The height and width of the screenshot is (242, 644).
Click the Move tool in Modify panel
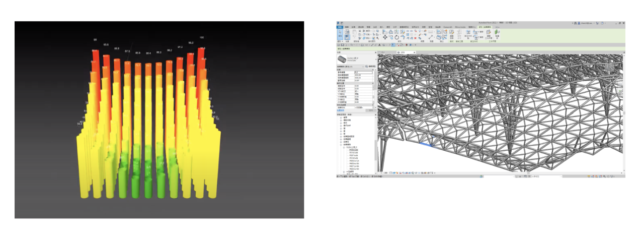(x=385, y=37)
